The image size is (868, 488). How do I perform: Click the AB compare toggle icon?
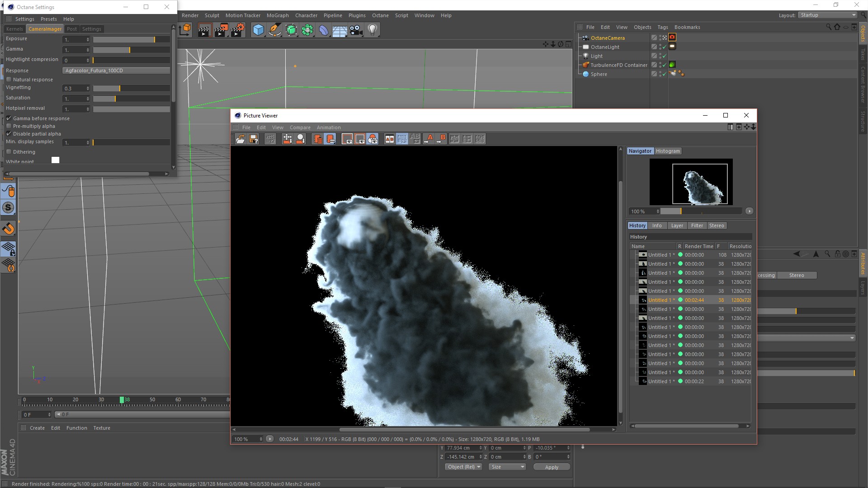pyautogui.click(x=389, y=139)
